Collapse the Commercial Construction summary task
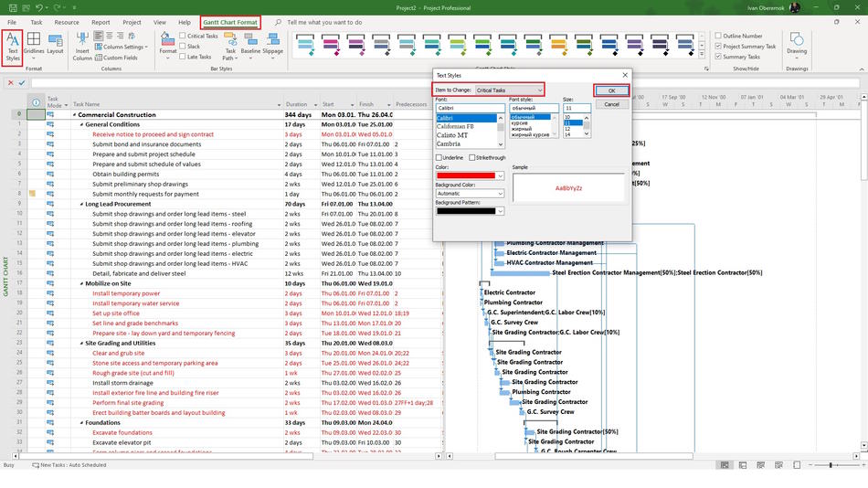The height and width of the screenshot is (488, 868). pos(75,114)
